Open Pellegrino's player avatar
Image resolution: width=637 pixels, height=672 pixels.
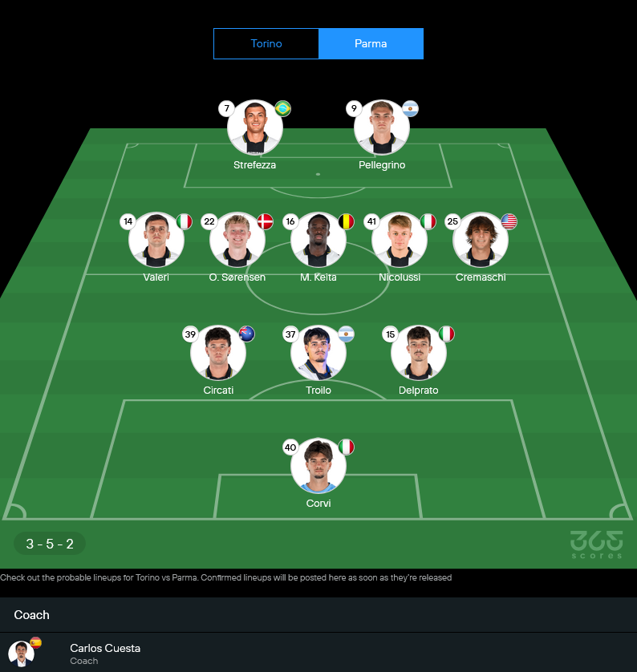click(x=382, y=128)
